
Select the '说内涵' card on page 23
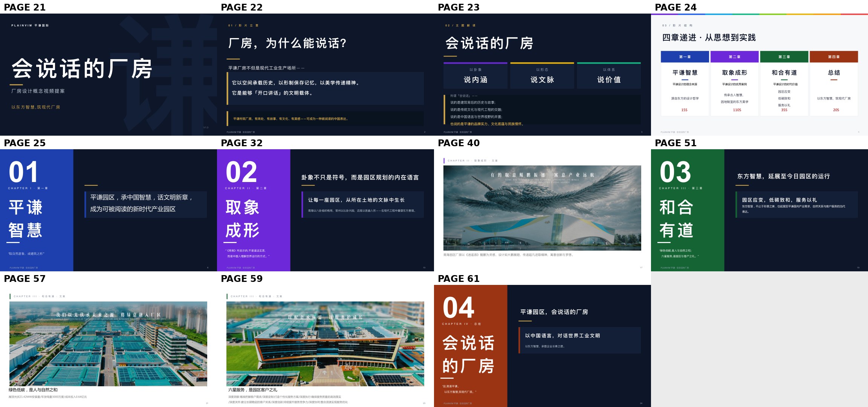pyautogui.click(x=475, y=76)
